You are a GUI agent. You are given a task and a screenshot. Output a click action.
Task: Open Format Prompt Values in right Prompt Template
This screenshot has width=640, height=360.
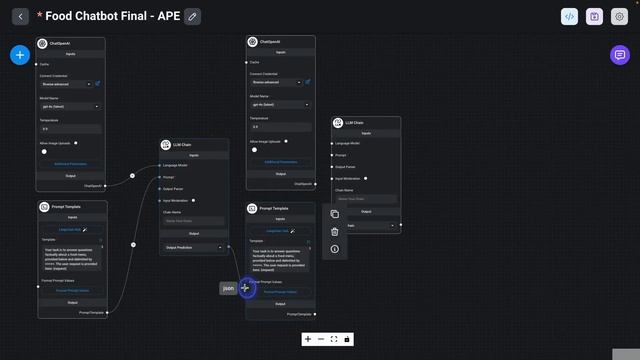click(280, 292)
